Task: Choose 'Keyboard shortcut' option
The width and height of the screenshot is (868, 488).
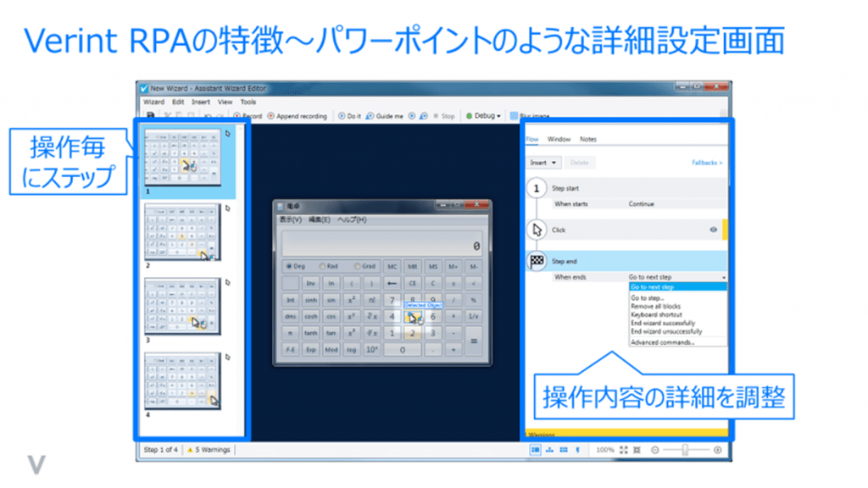Action: tap(656, 314)
